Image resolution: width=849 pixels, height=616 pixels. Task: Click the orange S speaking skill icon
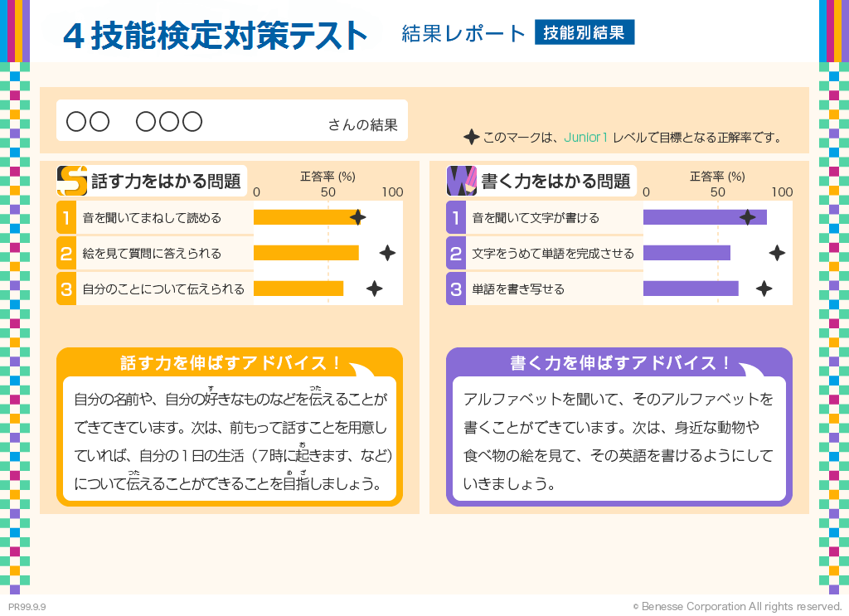click(72, 180)
